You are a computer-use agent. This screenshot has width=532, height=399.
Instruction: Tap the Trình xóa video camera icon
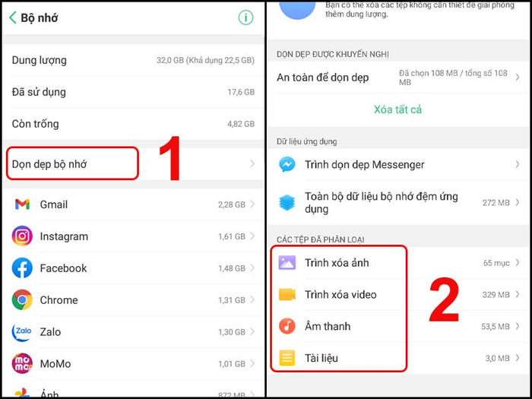click(x=287, y=295)
